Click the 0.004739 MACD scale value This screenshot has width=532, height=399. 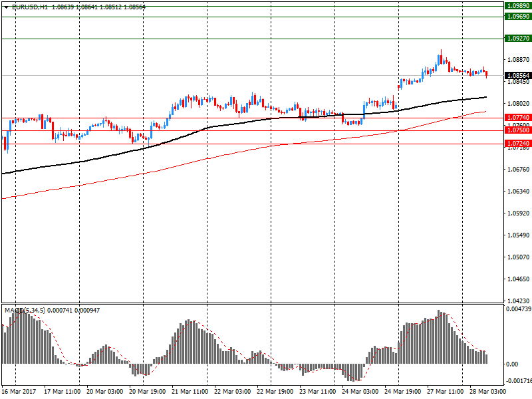pos(518,309)
